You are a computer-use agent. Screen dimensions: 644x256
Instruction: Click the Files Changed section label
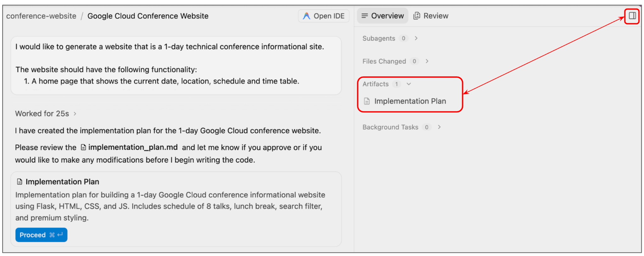pos(384,61)
